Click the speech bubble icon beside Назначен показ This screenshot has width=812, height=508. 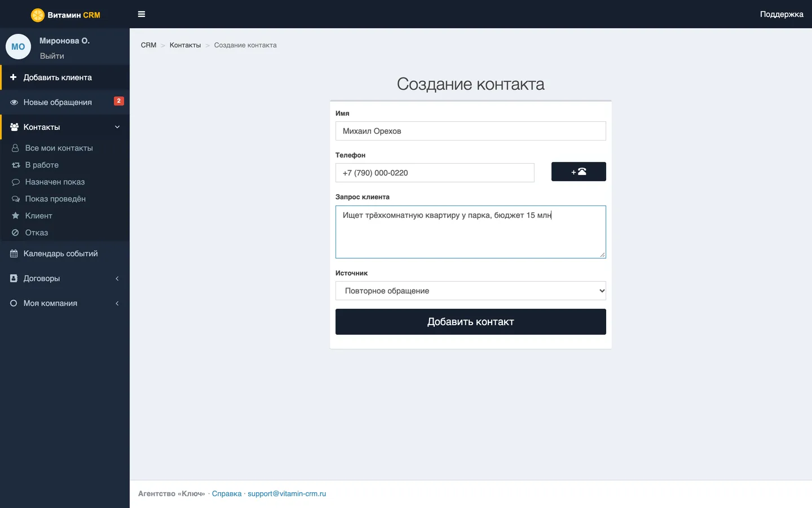coord(16,182)
